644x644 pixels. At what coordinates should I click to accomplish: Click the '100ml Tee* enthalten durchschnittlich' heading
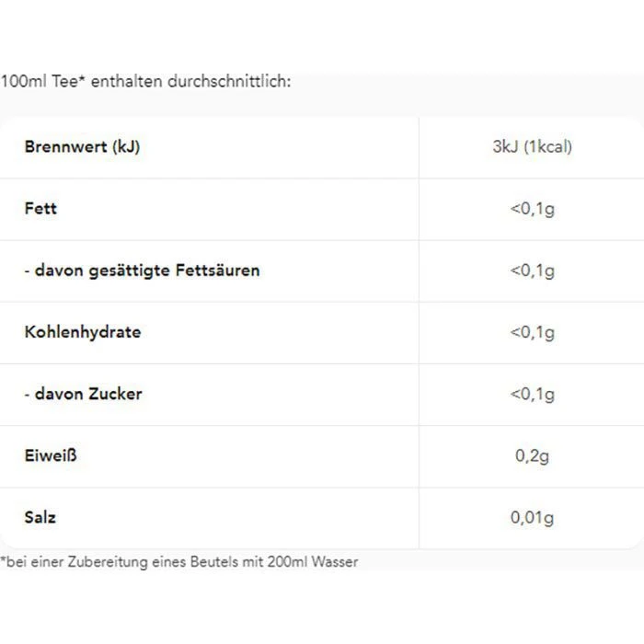tap(145, 82)
